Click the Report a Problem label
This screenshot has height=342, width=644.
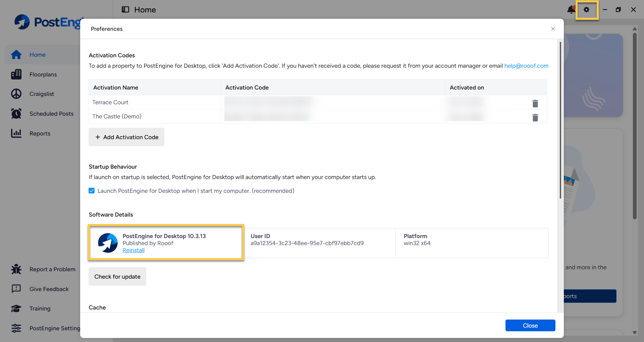(52, 269)
